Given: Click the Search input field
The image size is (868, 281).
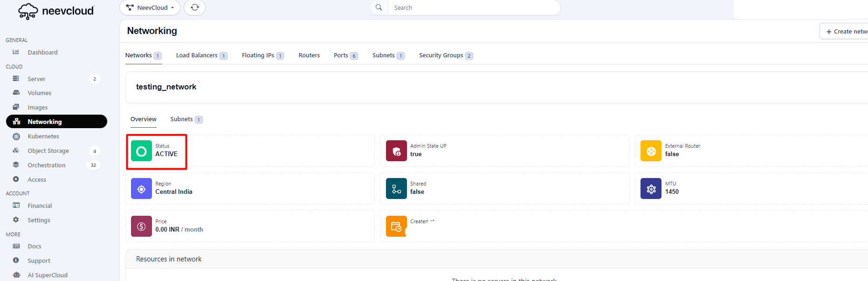Looking at the screenshot, I should (473, 7).
